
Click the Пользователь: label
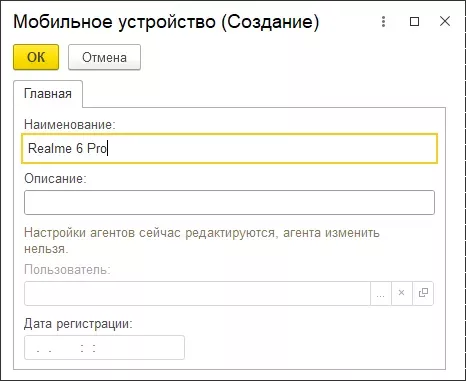coord(67,269)
